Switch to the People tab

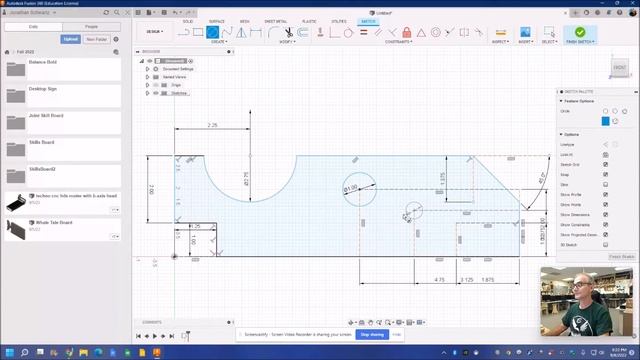91,27
